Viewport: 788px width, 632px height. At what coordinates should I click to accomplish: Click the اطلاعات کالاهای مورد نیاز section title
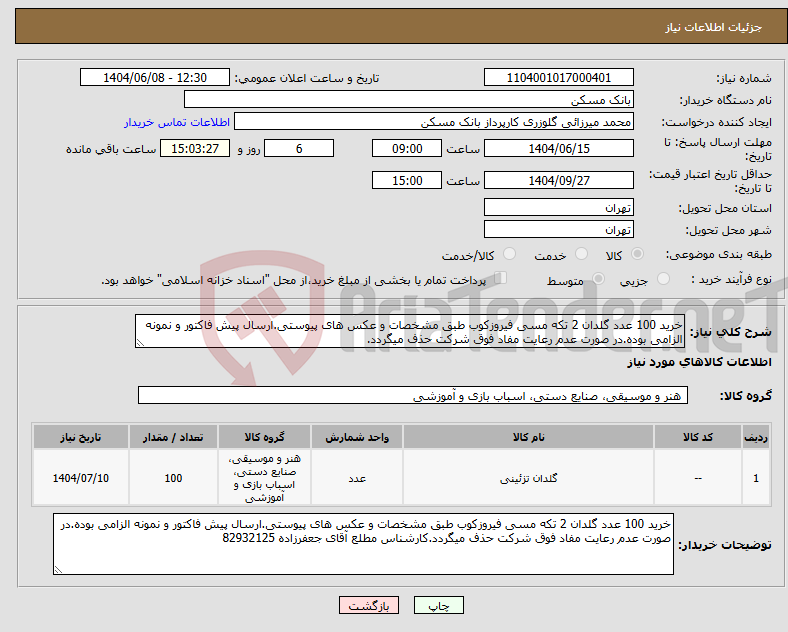(x=699, y=362)
